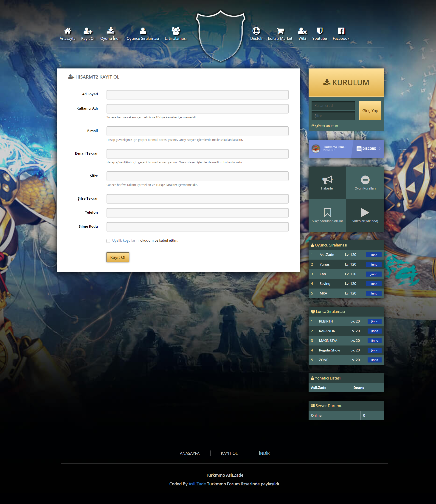Open the Youtube shield icon
The height and width of the screenshot is (504, 436).
[319, 31]
